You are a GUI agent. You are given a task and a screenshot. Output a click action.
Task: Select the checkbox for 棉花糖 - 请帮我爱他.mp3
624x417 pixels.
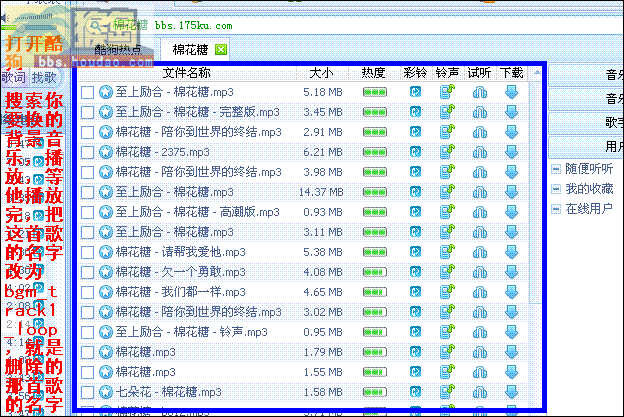click(x=87, y=252)
